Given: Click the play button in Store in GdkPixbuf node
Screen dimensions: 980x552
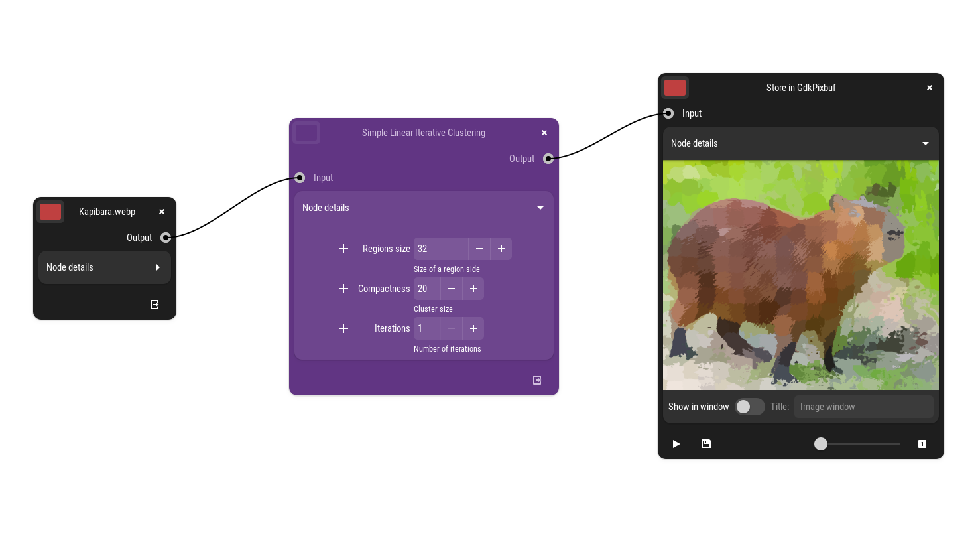Looking at the screenshot, I should [x=676, y=444].
